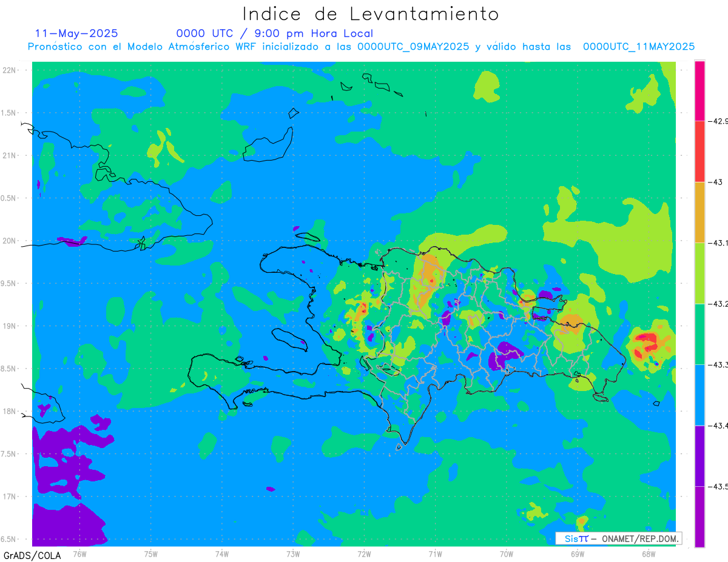This screenshot has width=728, height=562.
Task: Click the bottom violet swatch below -43.5
Action: (699, 517)
